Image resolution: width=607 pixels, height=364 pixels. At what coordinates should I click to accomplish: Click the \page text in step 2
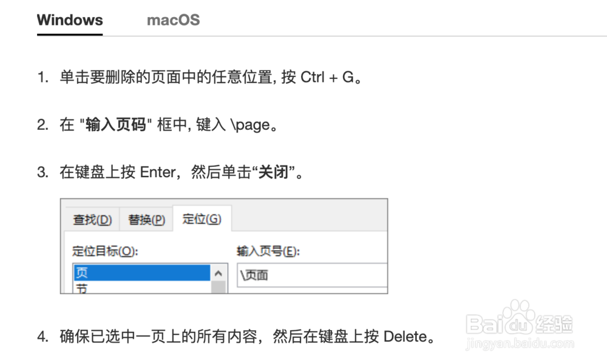250,125
